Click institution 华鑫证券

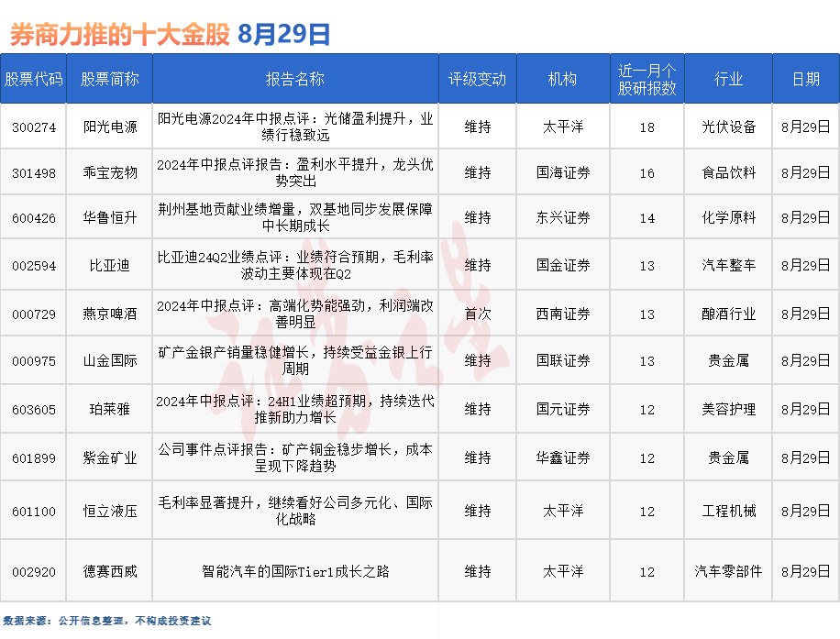click(x=562, y=457)
